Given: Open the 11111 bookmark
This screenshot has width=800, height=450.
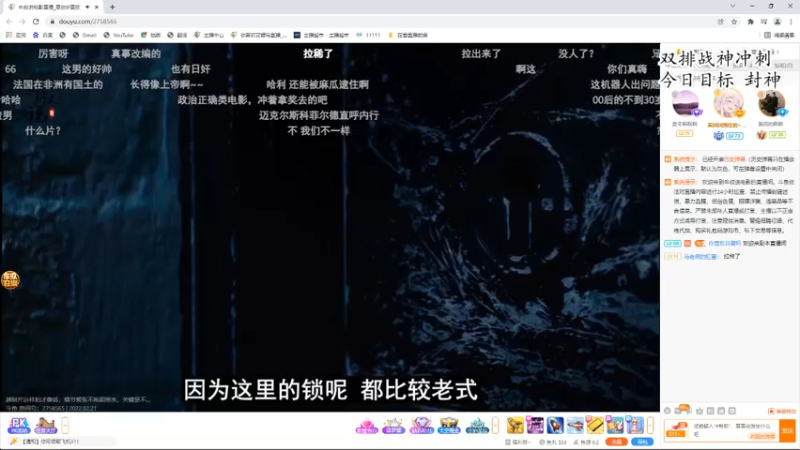Looking at the screenshot, I should coord(368,35).
